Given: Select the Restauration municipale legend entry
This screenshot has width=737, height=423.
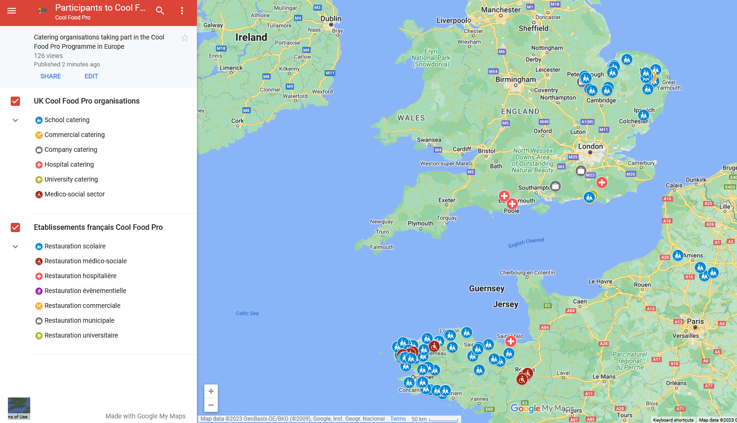Looking at the screenshot, I should tap(75, 321).
